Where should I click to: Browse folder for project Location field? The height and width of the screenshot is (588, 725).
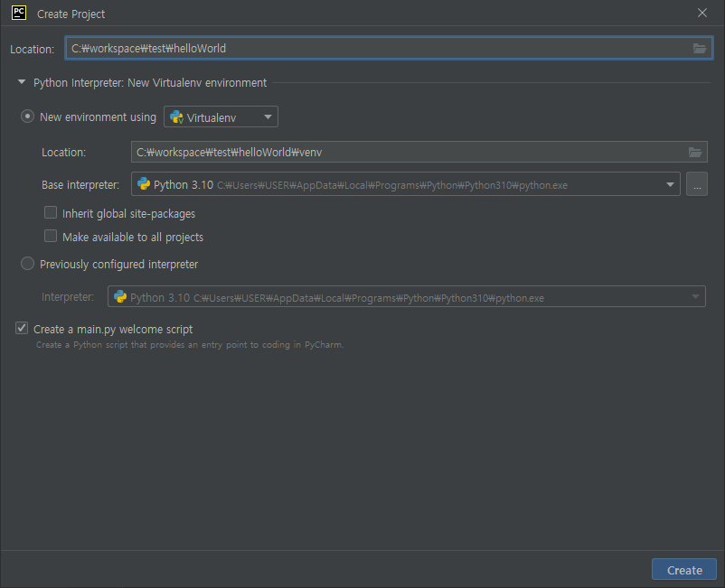coord(699,48)
